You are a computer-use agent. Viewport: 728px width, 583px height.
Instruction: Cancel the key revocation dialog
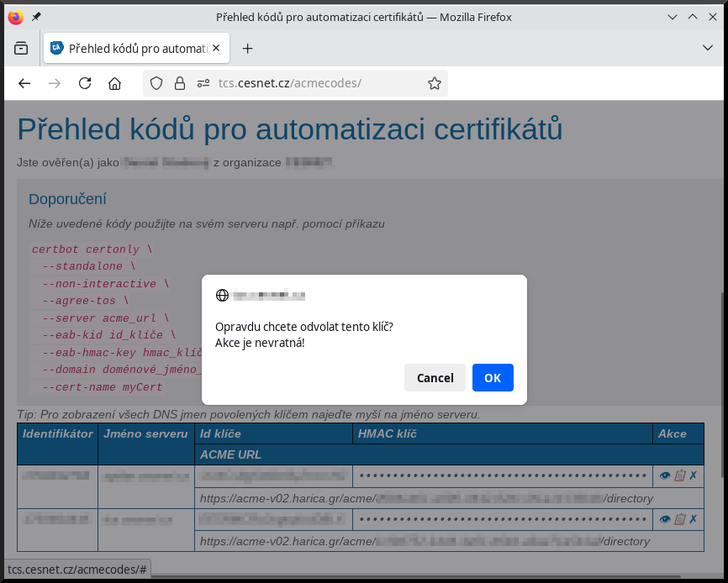tap(435, 378)
